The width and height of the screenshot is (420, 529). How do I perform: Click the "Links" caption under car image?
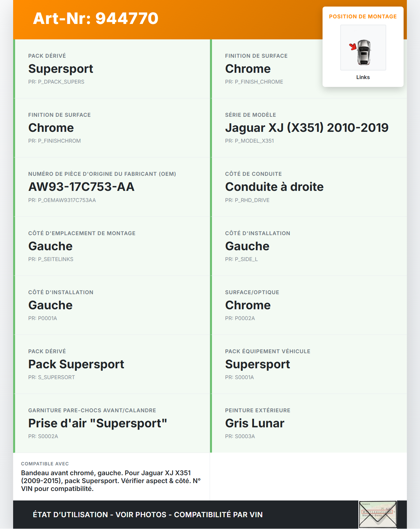[x=363, y=77]
